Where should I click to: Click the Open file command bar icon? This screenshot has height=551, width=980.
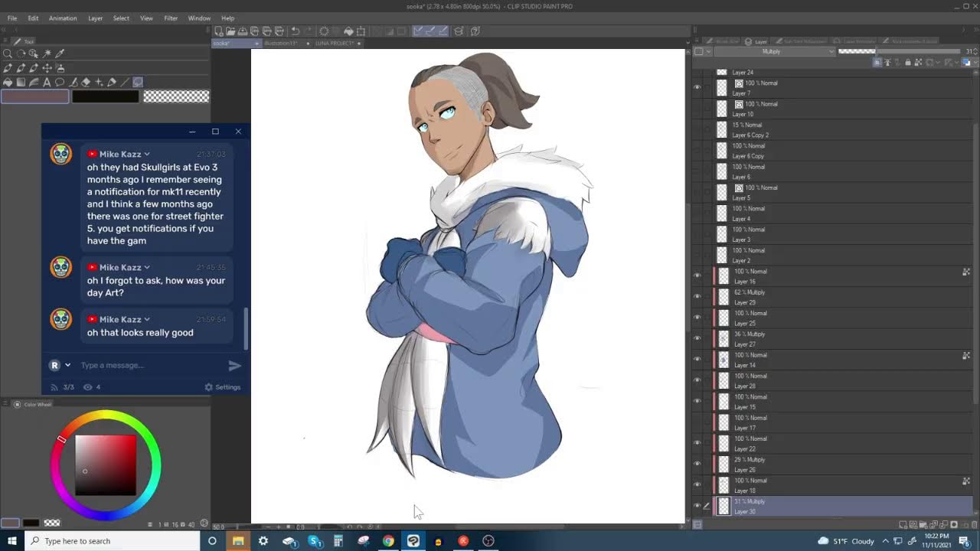[230, 31]
